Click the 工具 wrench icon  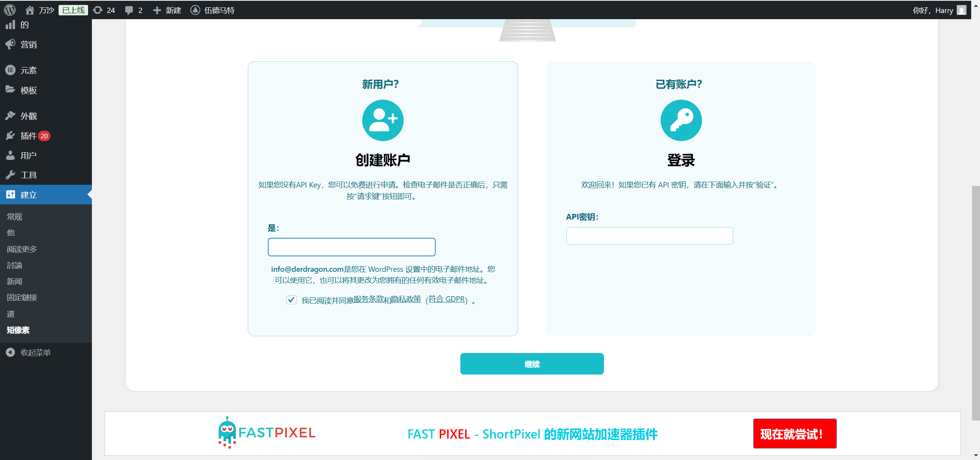[10, 175]
